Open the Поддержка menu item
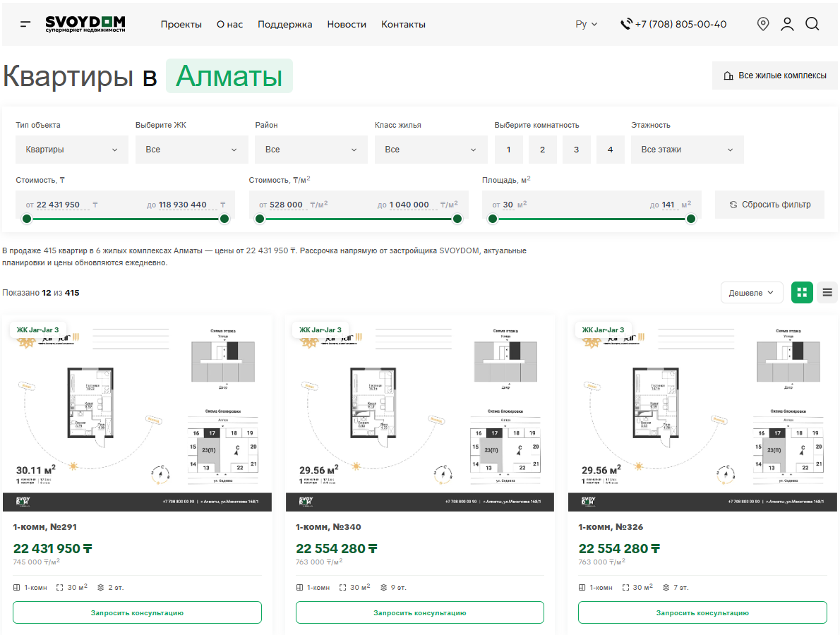The height and width of the screenshot is (635, 840). pyautogui.click(x=285, y=24)
